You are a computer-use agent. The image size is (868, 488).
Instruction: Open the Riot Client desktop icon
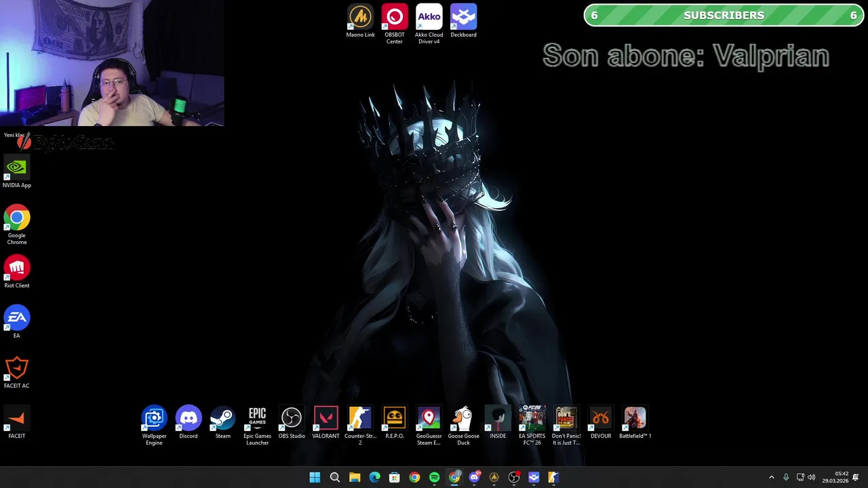[17, 272]
